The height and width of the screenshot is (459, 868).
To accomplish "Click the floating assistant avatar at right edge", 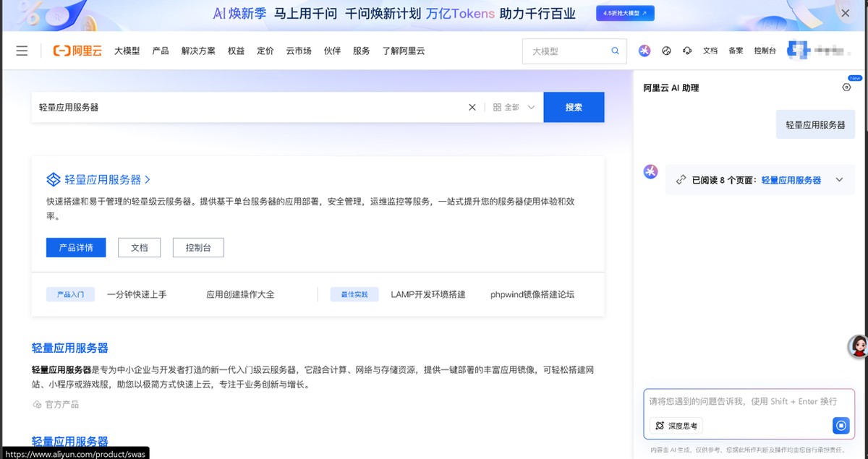I will 858,346.
